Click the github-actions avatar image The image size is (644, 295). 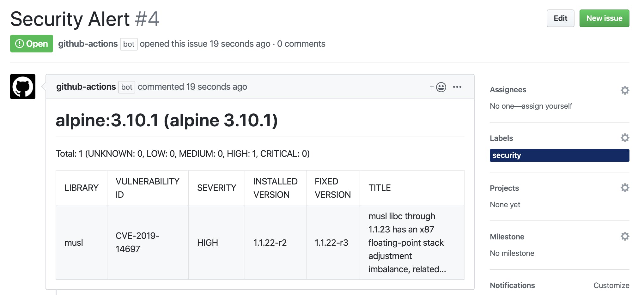[23, 87]
